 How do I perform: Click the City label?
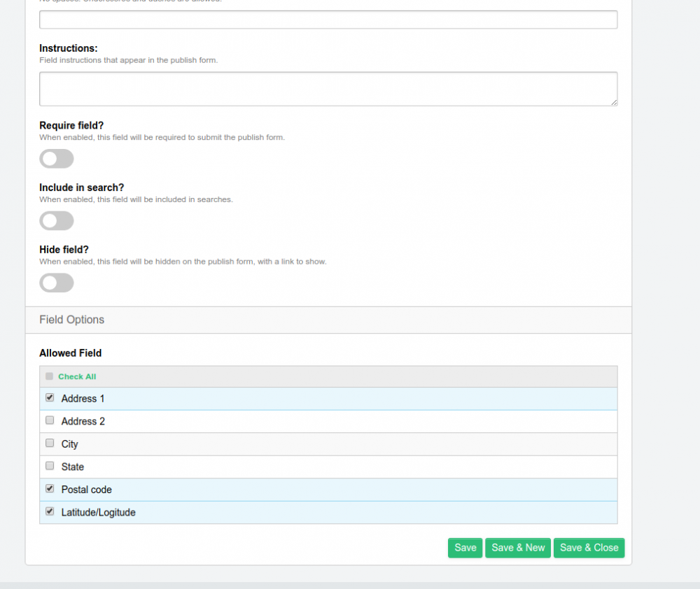69,444
